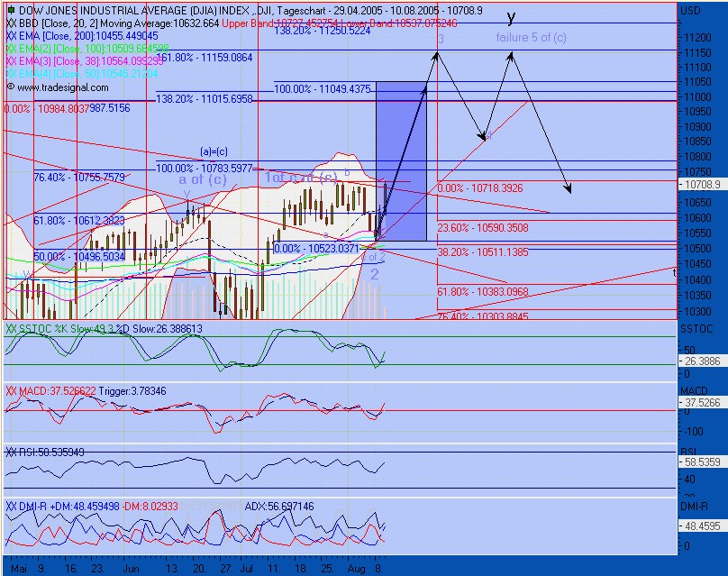The height and width of the screenshot is (576, 728).
Task: Click the 'EMA(4) [Close, 50]' cyan label
Action: point(88,73)
